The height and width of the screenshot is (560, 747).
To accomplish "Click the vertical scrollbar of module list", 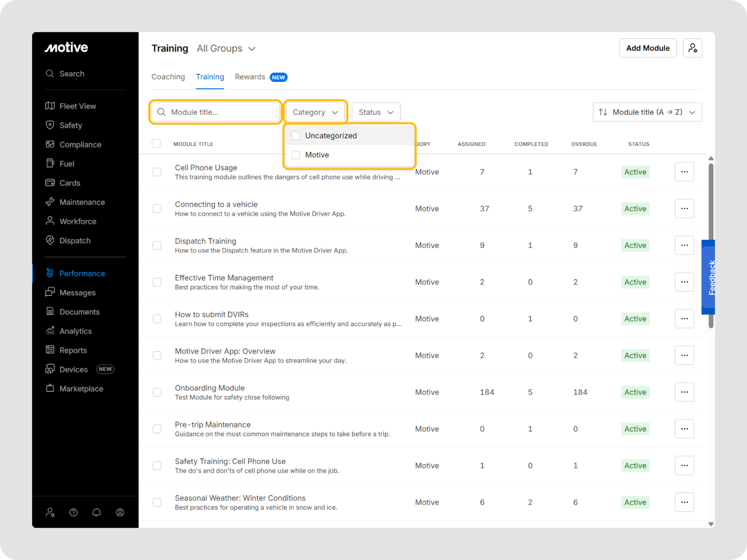I will pyautogui.click(x=711, y=243).
